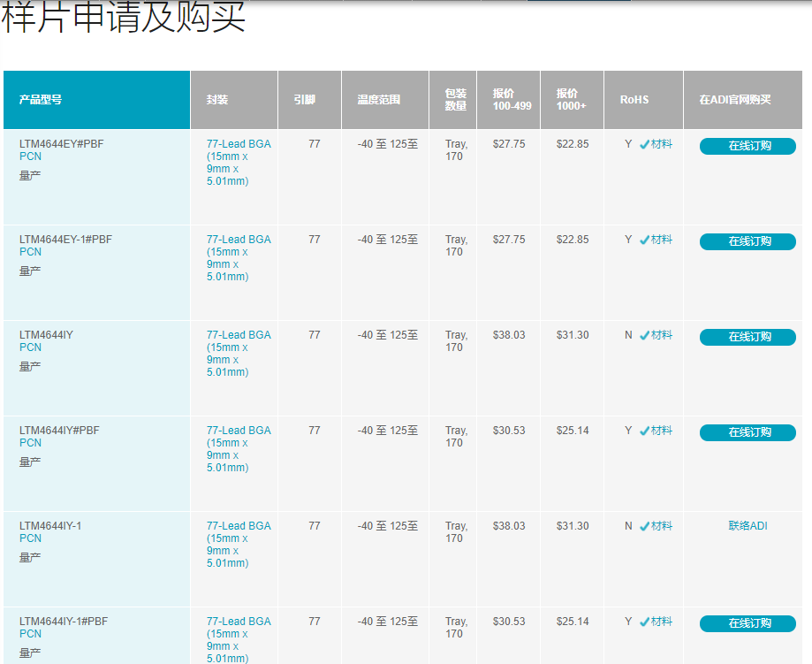Click RoHS value N for LTM4644IY-1

[x=628, y=525]
